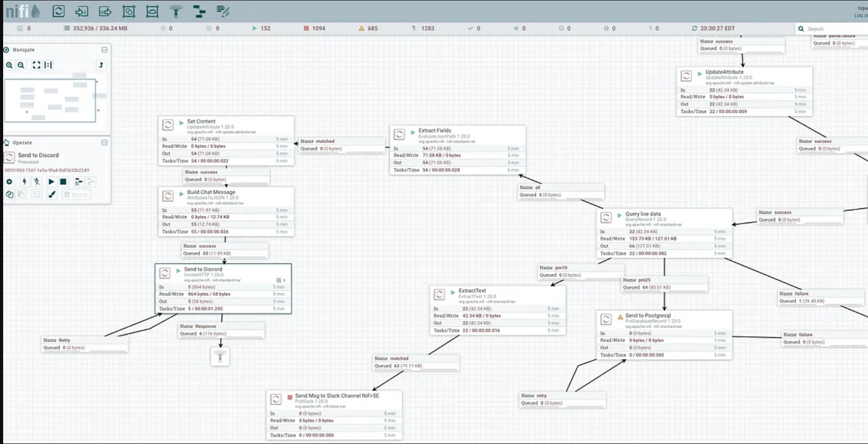Image resolution: width=868 pixels, height=444 pixels.
Task: Select the Query live data processor
Action: (664, 233)
